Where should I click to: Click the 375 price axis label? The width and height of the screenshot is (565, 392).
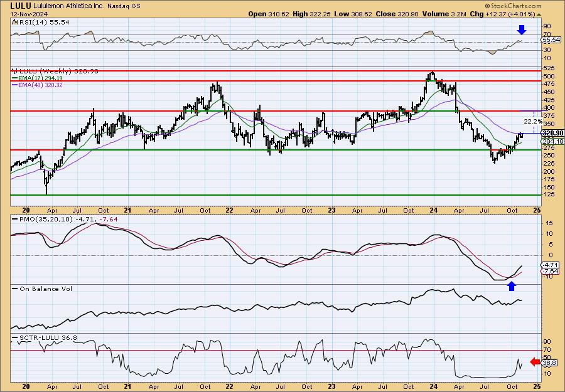[x=549, y=115]
